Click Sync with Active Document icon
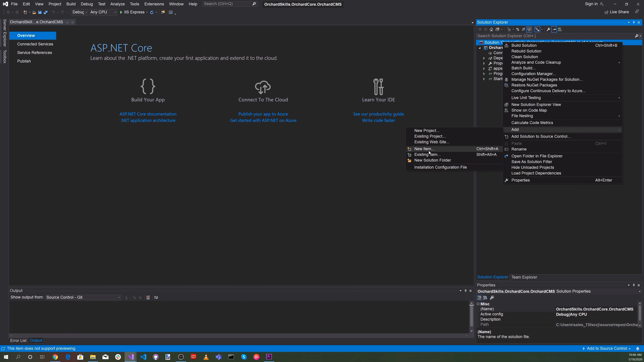Image resolution: width=644 pixels, height=362 pixels. click(x=518, y=29)
